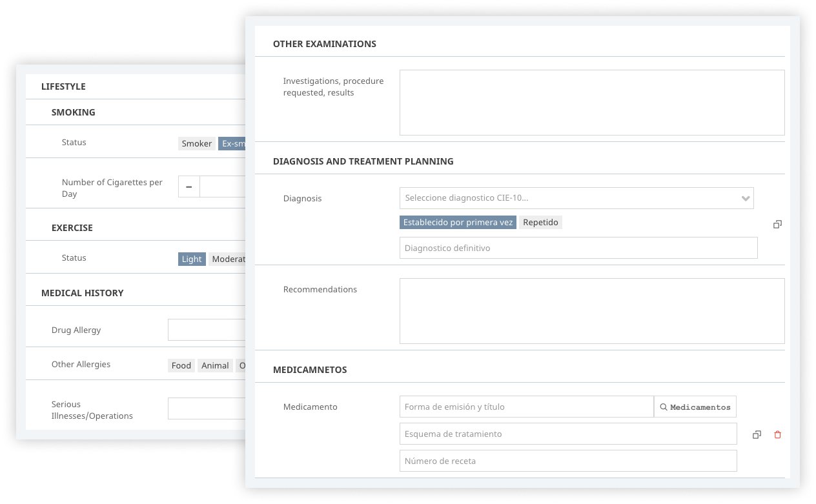Focus the Esquema de tratamiento field
The image size is (816, 504).
click(568, 434)
